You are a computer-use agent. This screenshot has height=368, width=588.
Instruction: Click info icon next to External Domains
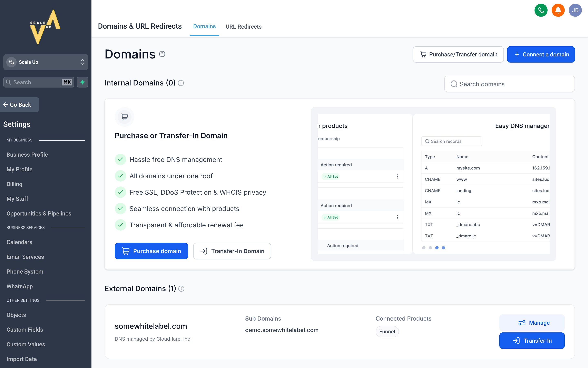tap(181, 289)
